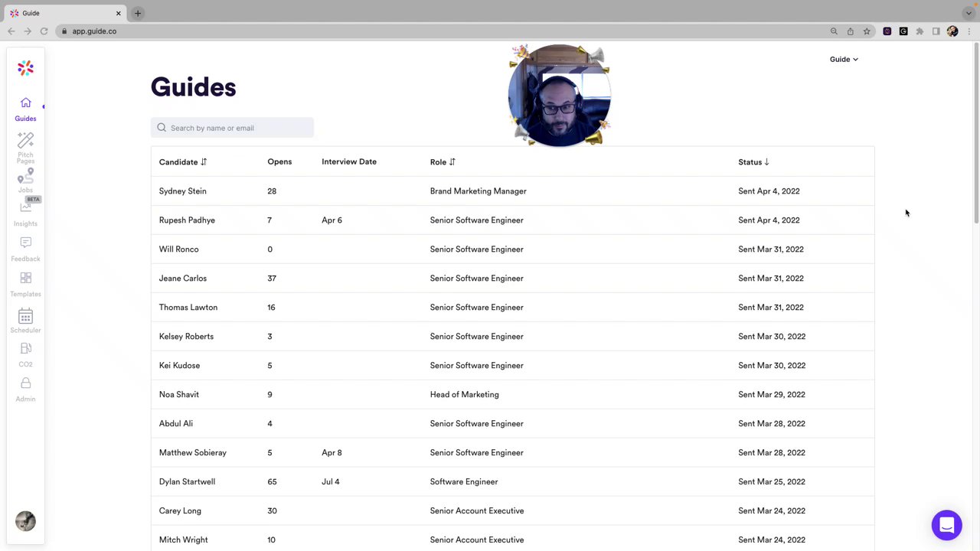Sort table by Status column
This screenshot has width=980, height=551.
754,162
